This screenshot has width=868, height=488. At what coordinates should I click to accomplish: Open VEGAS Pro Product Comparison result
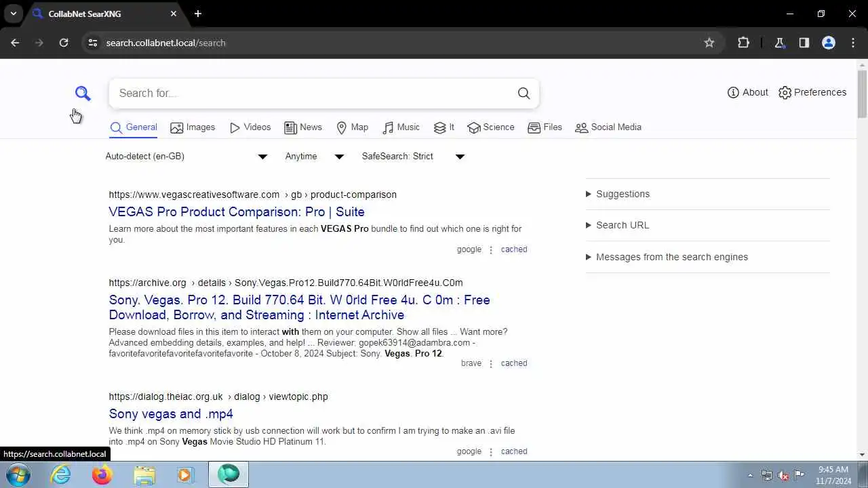237,212
